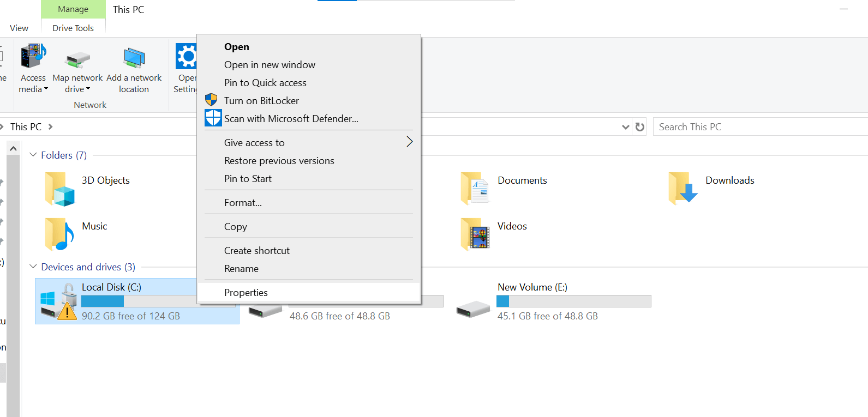Image resolution: width=868 pixels, height=417 pixels.
Task: Switch to the Drive Tools tab
Action: 73,28
